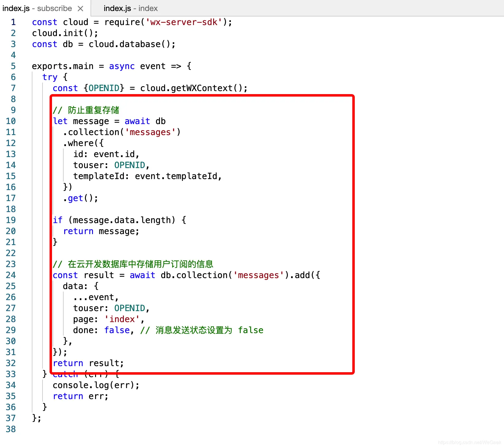Click 'data: {' on line 25
Viewport: 504px width, 448px height.
tap(81, 286)
